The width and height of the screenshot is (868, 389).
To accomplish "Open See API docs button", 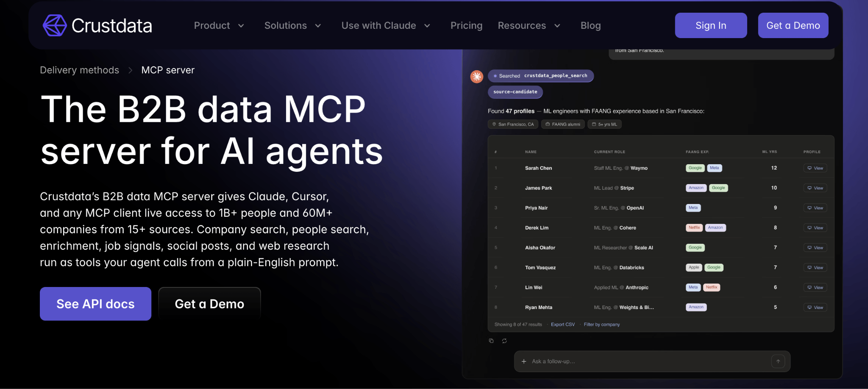I will pos(95,304).
